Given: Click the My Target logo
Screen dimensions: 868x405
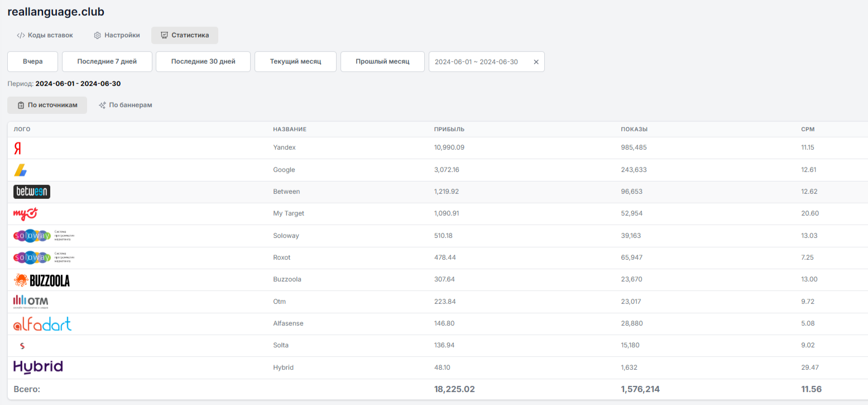Looking at the screenshot, I should tap(25, 213).
